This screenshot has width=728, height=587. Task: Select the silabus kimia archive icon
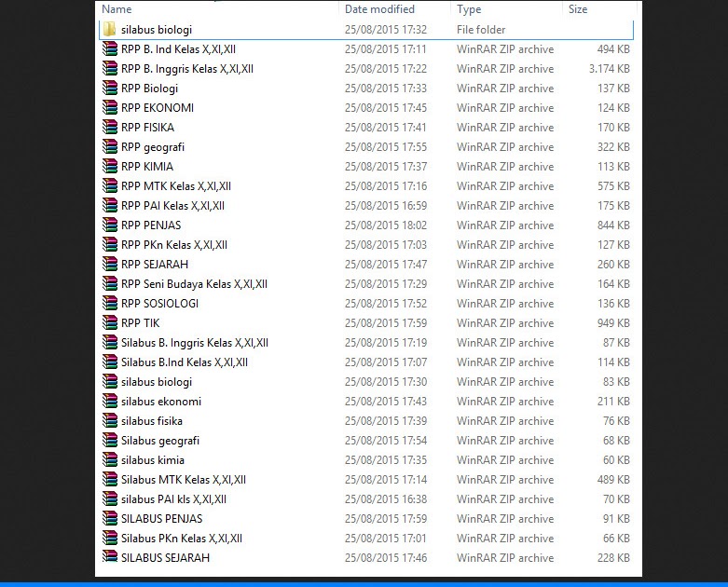tap(110, 460)
